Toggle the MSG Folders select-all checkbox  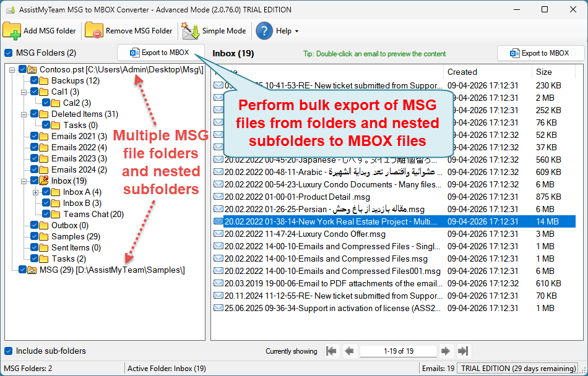(9, 53)
